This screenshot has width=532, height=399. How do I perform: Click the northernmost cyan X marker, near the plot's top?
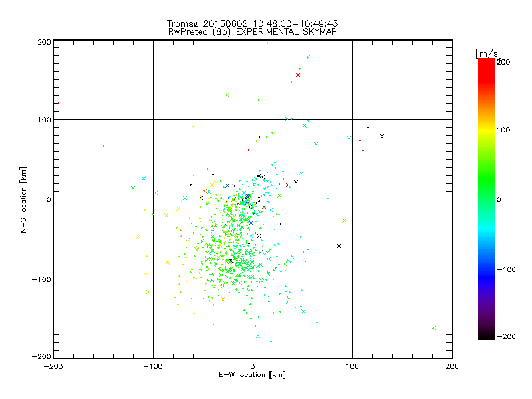[308, 57]
